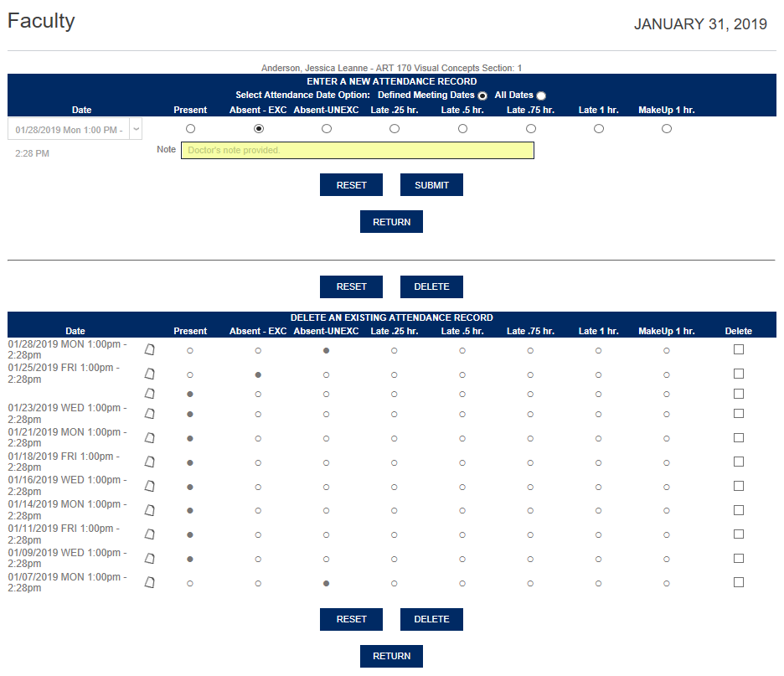
Task: Check Delete box for 01/16/2019 row
Action: click(739, 486)
